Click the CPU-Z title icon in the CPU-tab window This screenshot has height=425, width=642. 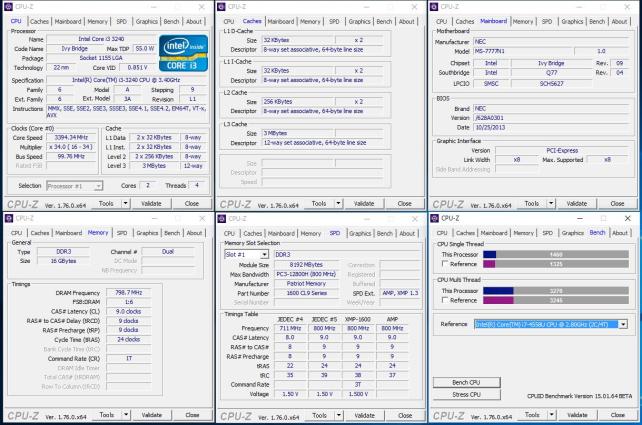coord(8,7)
